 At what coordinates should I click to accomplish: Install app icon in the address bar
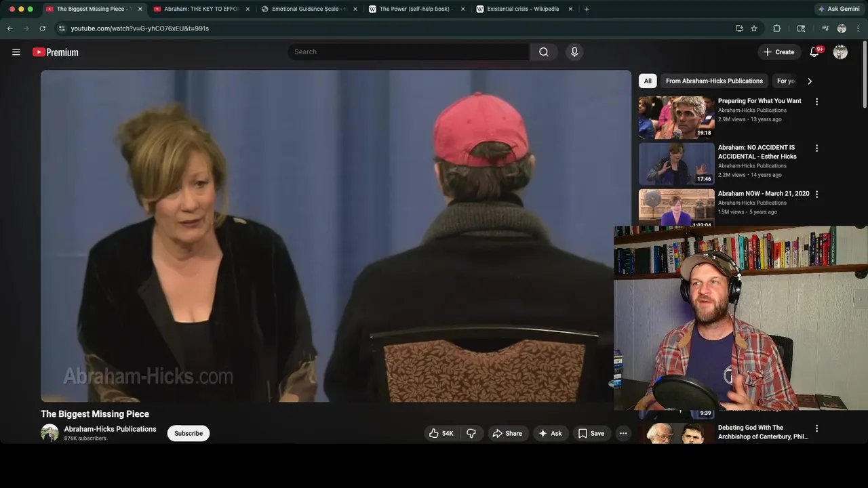(x=739, y=28)
